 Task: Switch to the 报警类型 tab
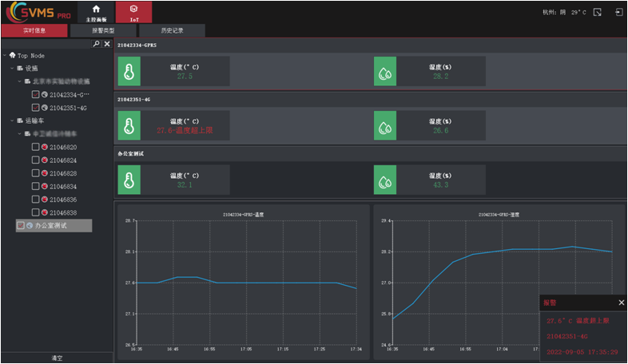click(x=103, y=30)
